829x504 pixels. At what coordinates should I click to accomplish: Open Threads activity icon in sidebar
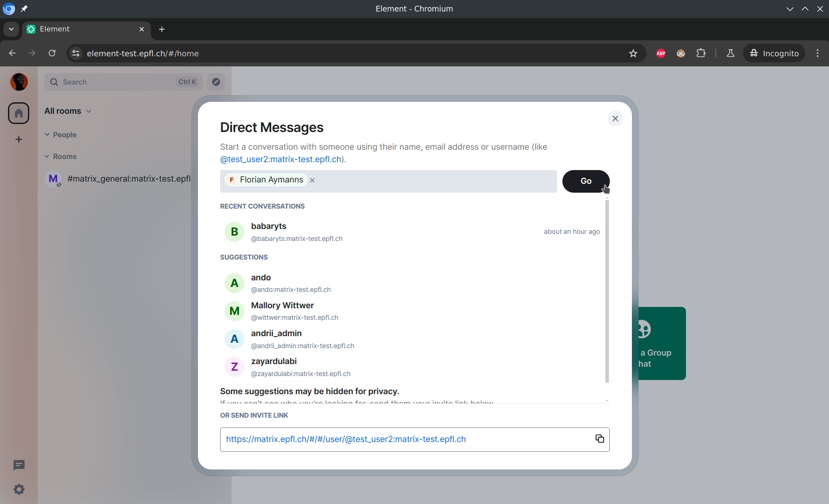(x=19, y=465)
